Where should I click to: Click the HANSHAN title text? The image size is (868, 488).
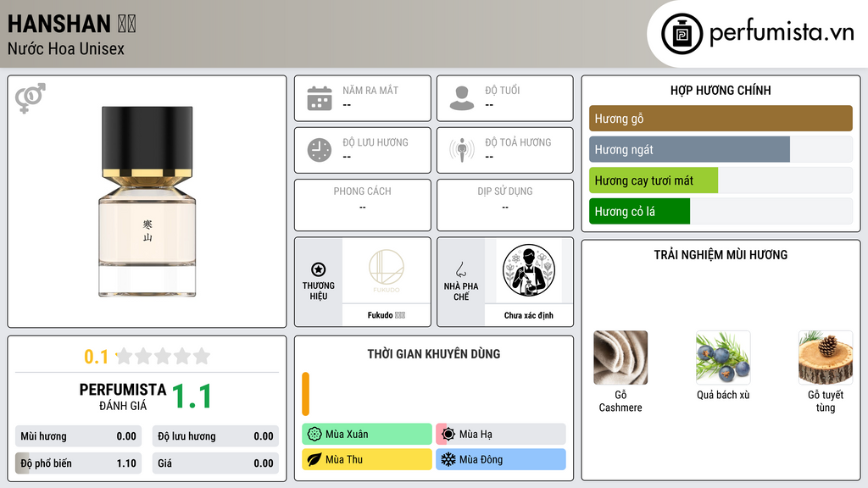click(x=59, y=24)
